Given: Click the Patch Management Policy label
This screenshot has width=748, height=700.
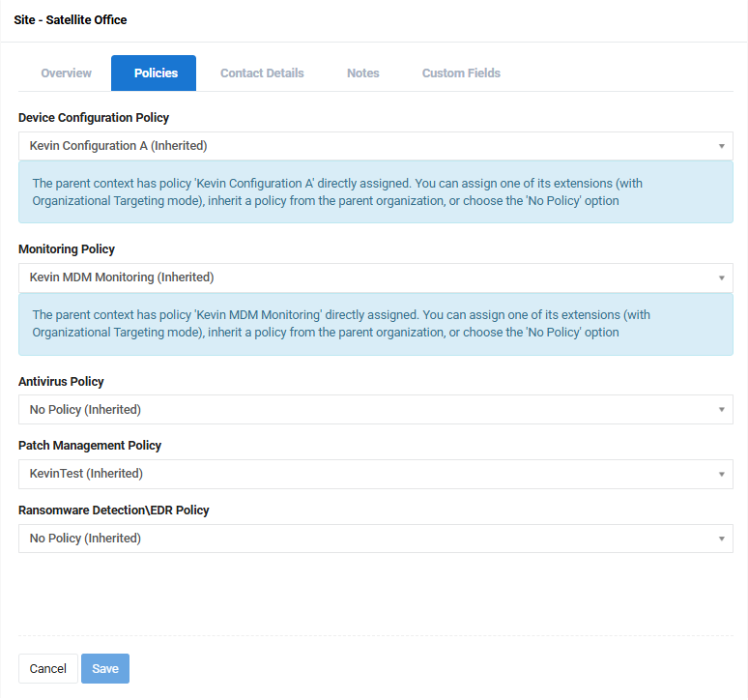Looking at the screenshot, I should pyautogui.click(x=90, y=445).
